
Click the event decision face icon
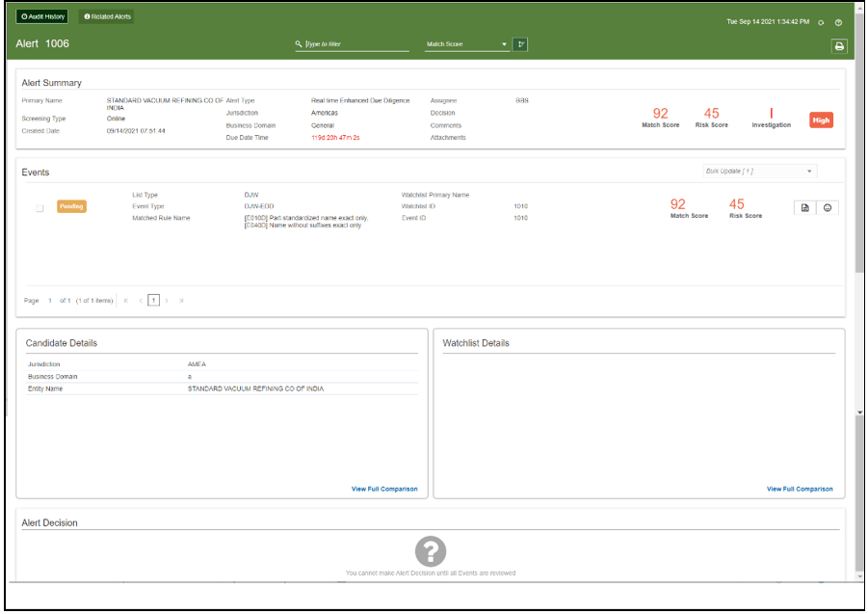pyautogui.click(x=828, y=207)
